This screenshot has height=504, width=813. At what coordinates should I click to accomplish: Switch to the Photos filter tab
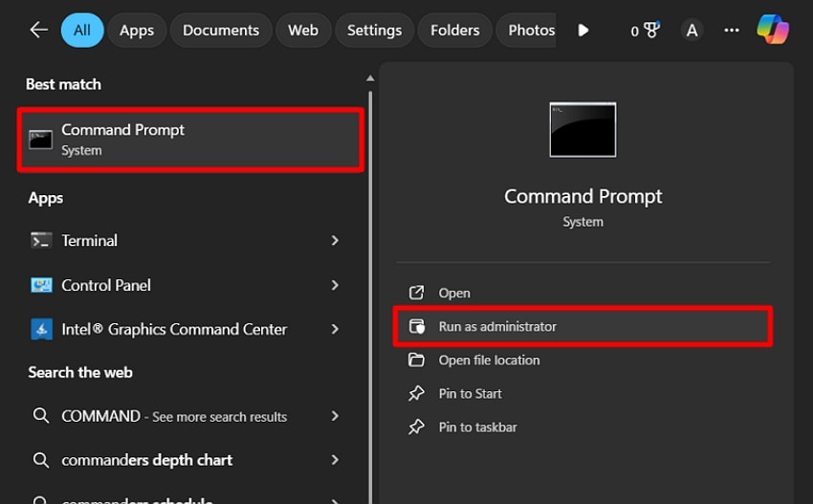pos(527,30)
